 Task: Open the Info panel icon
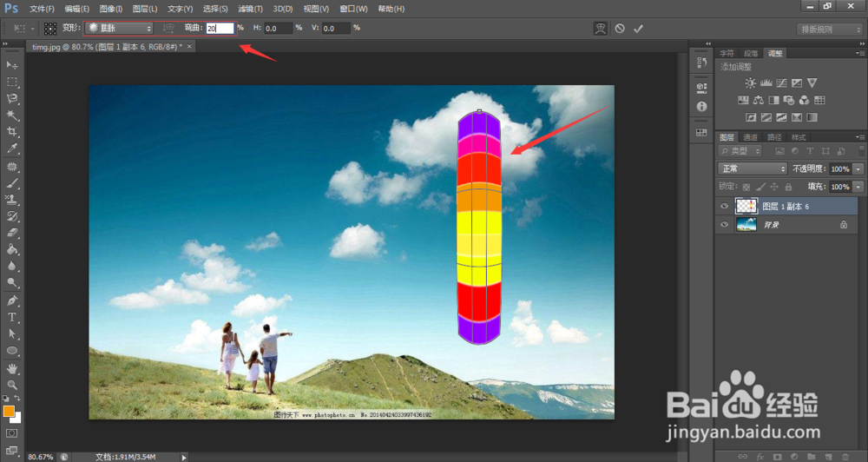point(701,106)
